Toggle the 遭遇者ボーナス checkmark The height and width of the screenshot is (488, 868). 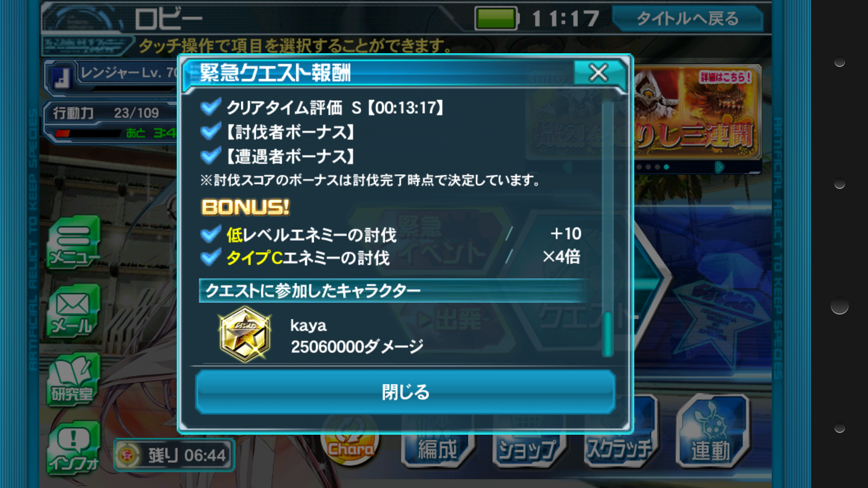point(211,156)
